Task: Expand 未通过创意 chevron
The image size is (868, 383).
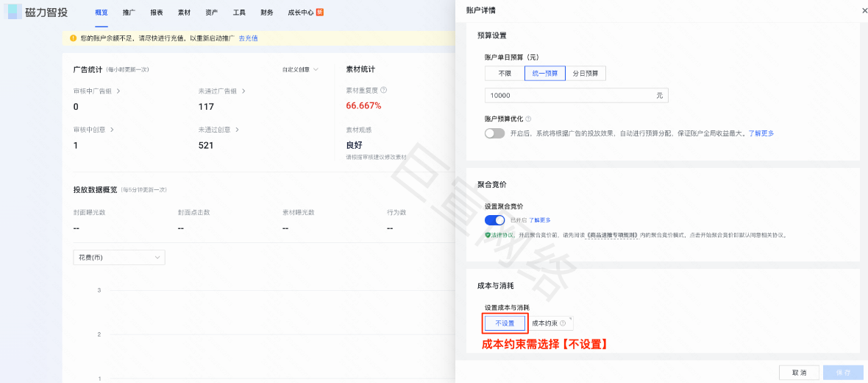Action: point(237,130)
